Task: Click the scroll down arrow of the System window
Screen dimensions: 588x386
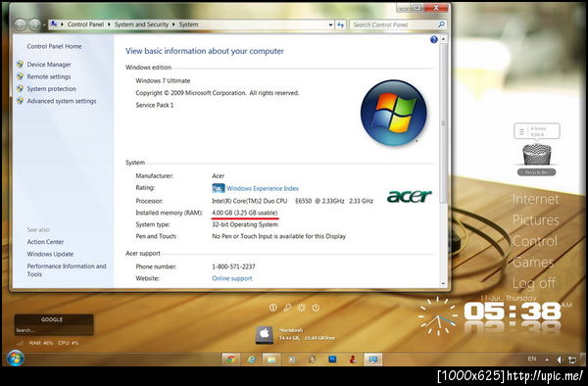Action: pos(443,284)
